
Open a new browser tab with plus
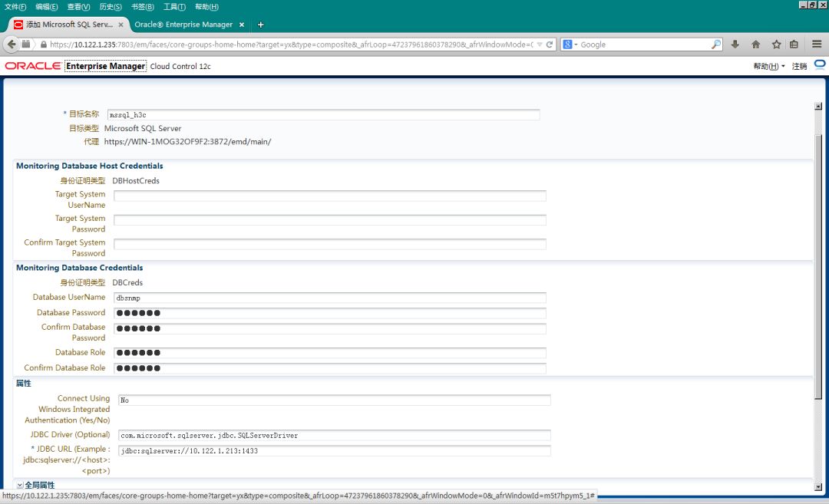click(260, 25)
